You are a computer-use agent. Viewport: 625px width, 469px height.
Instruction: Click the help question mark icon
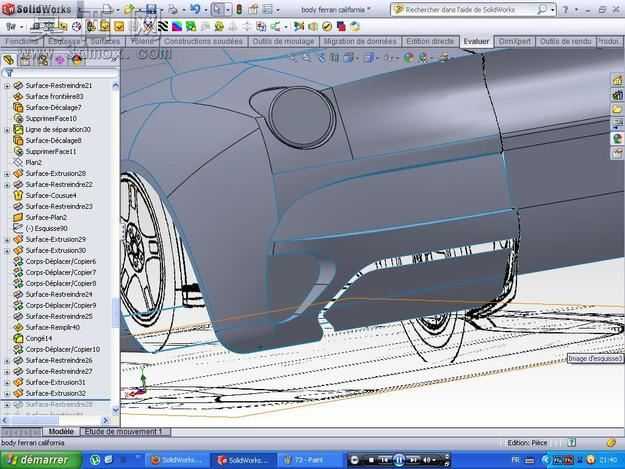tap(565, 9)
